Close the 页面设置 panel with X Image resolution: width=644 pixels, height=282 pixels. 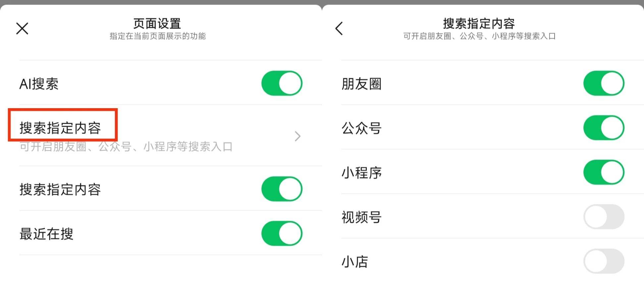coord(22,29)
